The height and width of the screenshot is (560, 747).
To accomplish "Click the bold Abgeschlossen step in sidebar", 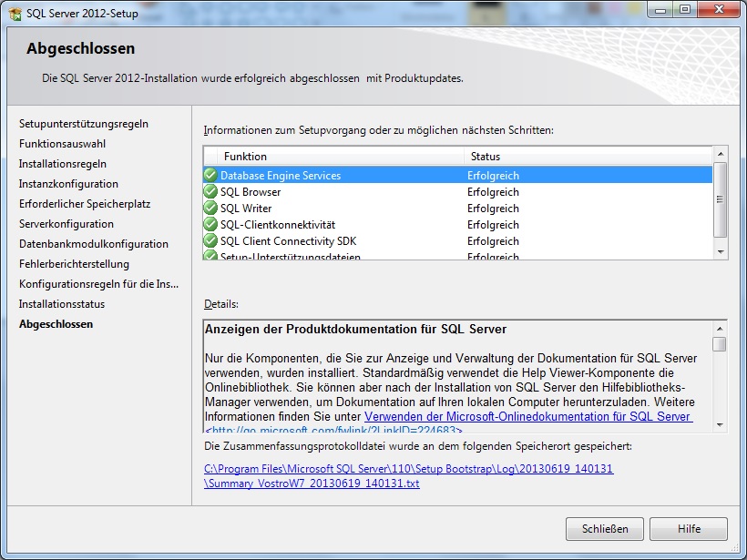I will 56,324.
